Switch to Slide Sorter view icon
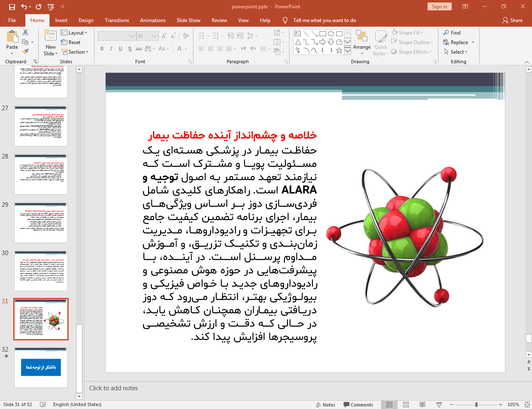This screenshot has width=532, height=409. pyautogui.click(x=406, y=404)
